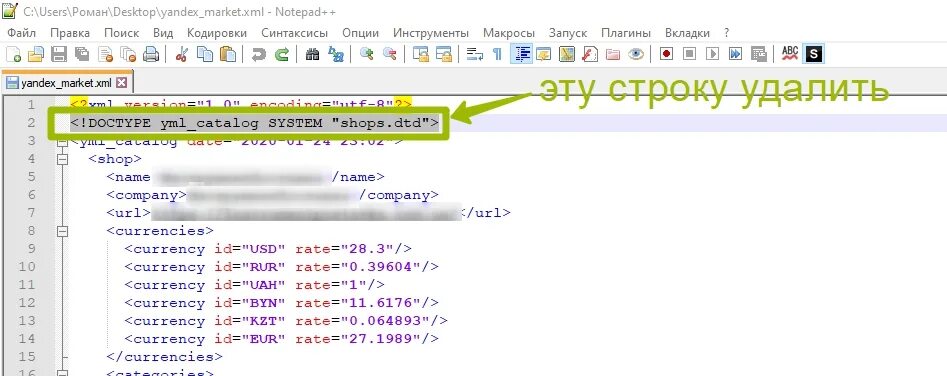Click the currency id="EUR" line
The image size is (947, 376).
281,339
